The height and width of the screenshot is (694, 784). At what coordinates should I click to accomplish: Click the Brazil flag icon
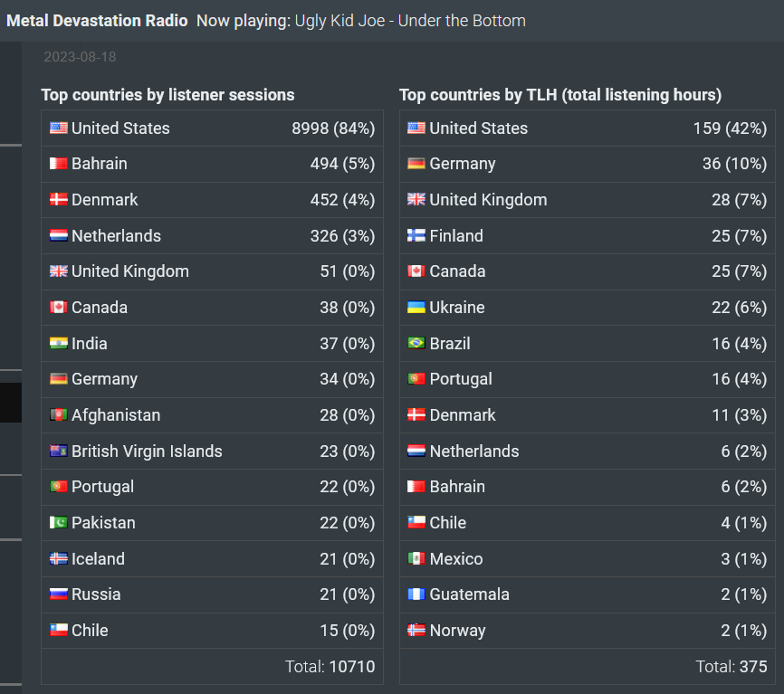pyautogui.click(x=416, y=343)
